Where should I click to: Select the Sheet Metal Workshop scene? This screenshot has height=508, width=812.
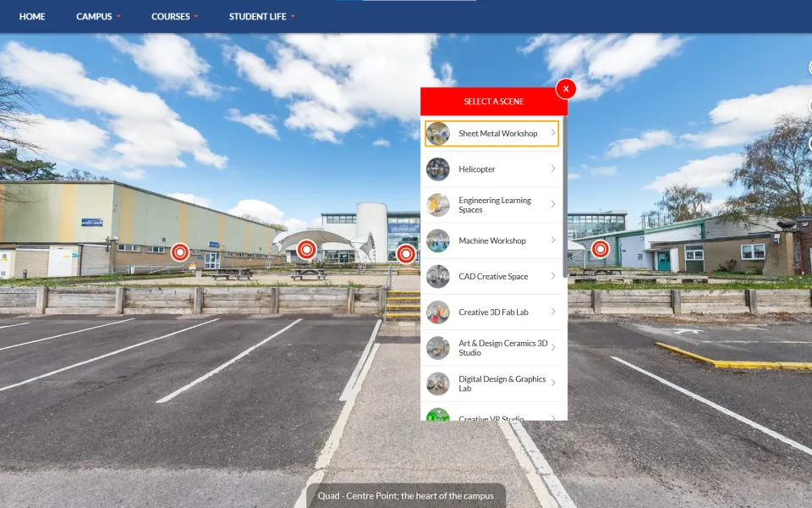click(491, 133)
